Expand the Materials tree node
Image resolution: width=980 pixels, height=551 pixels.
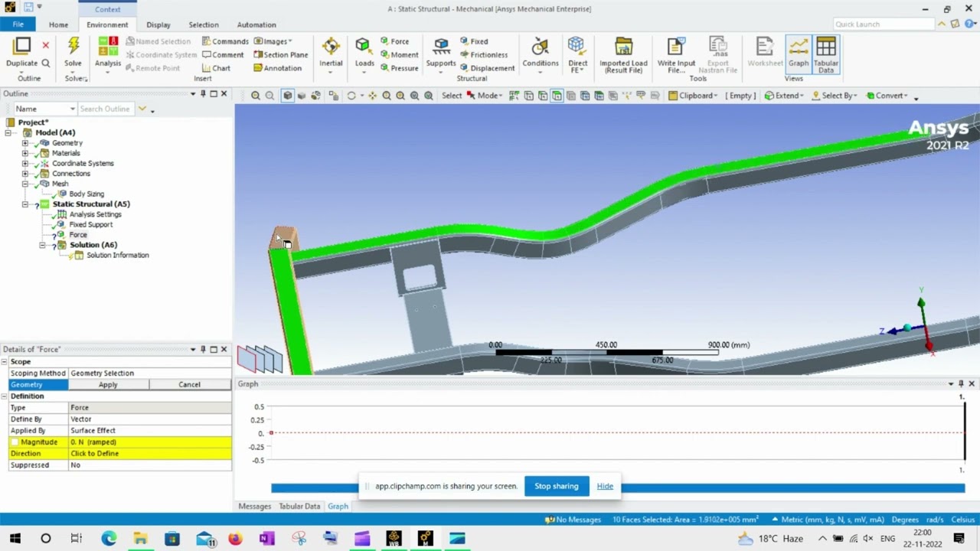pyautogui.click(x=25, y=153)
